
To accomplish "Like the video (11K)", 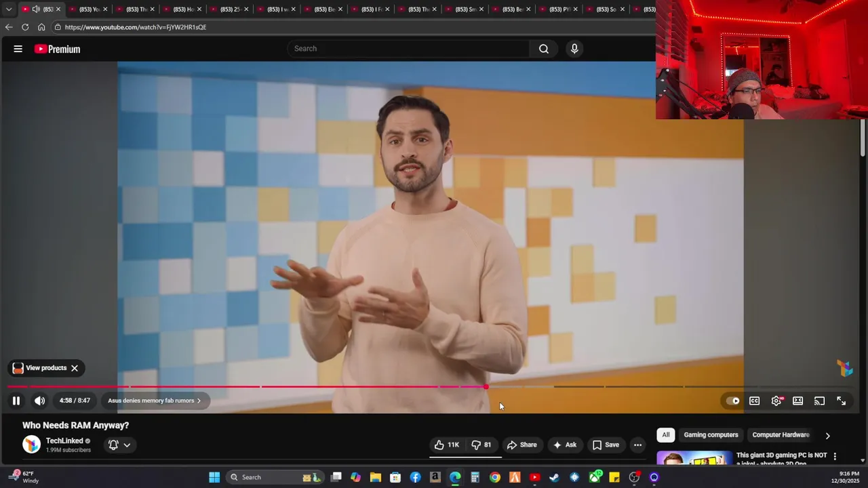I will pos(447,445).
